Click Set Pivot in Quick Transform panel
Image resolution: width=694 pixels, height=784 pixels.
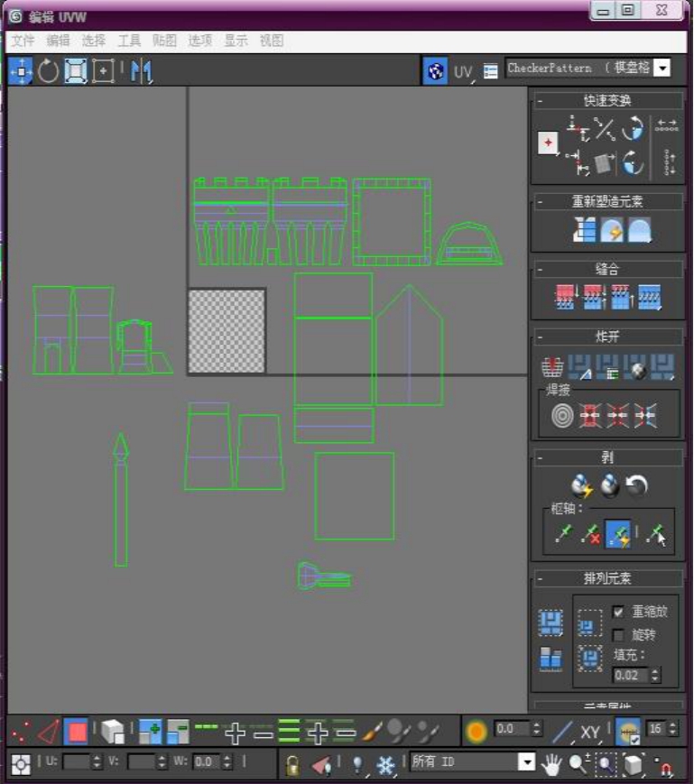click(x=549, y=143)
